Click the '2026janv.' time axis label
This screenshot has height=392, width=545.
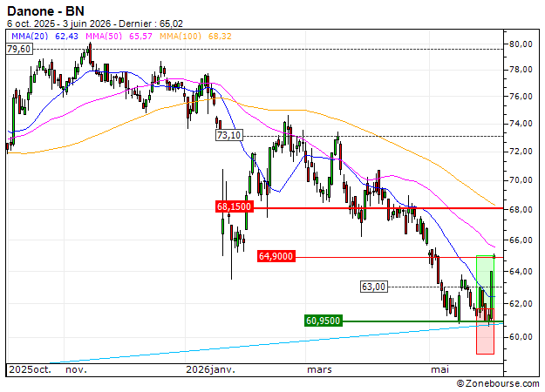211,369
